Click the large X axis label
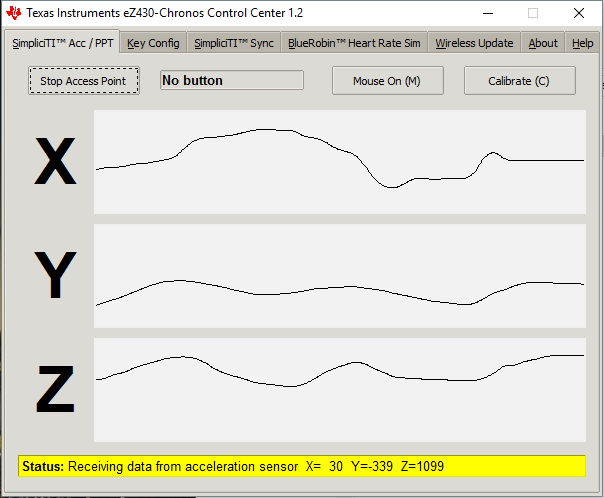Viewport: 604px width, 498px height. tap(55, 161)
